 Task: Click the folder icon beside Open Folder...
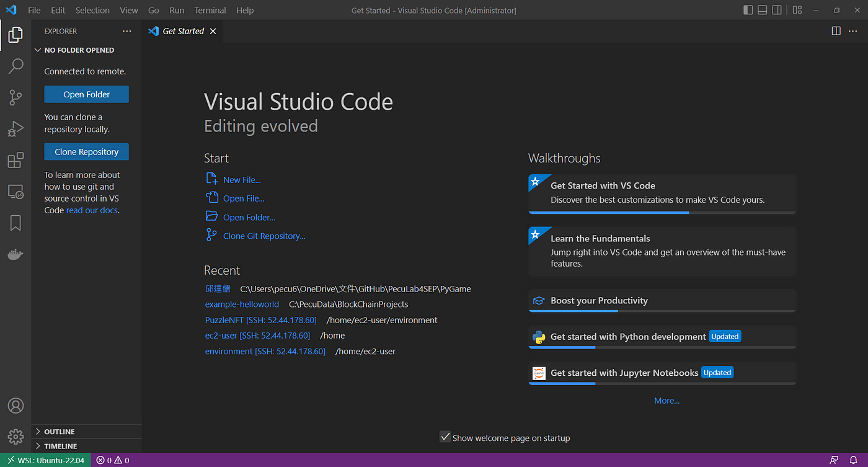click(211, 216)
